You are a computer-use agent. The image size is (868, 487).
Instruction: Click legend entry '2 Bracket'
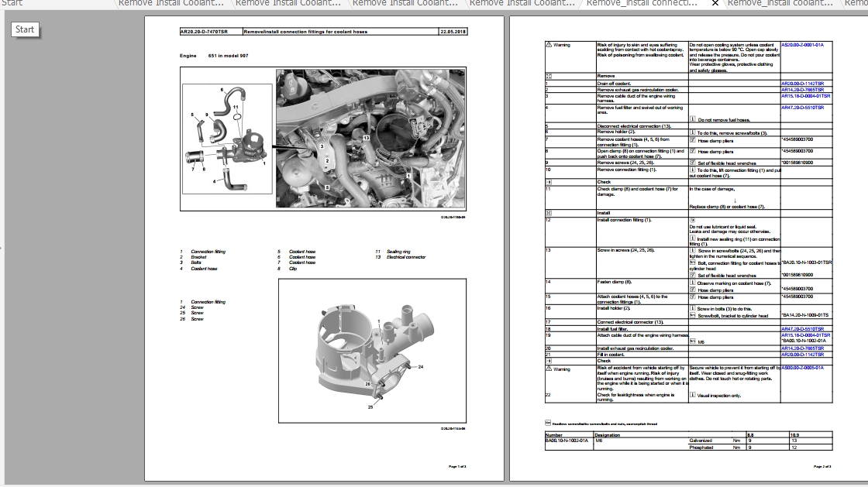coord(193,257)
